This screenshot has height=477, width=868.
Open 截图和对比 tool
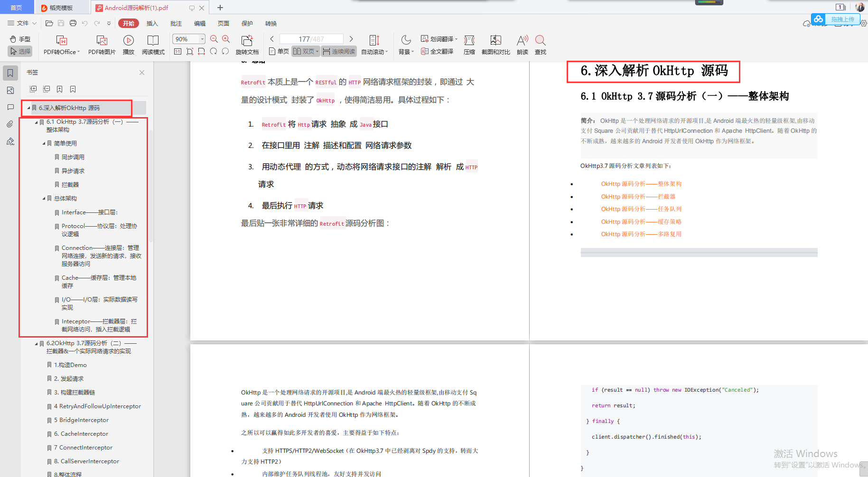(x=496, y=46)
